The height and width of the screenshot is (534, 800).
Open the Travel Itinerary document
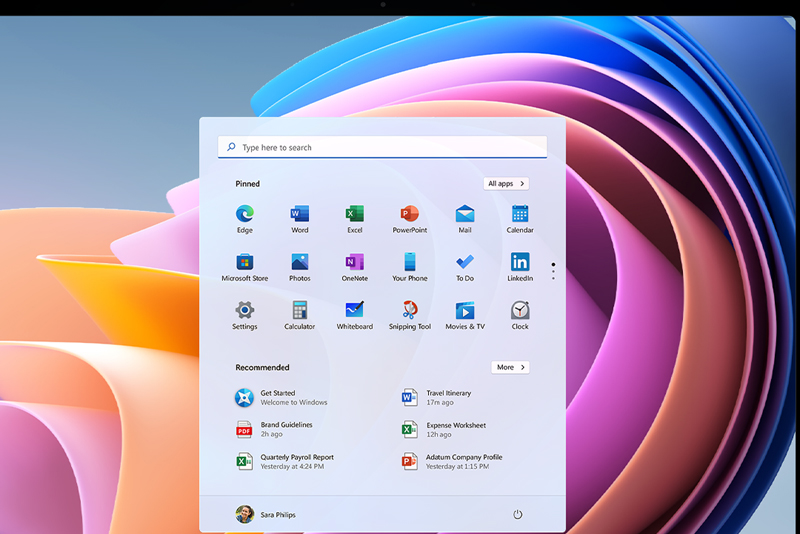436,397
